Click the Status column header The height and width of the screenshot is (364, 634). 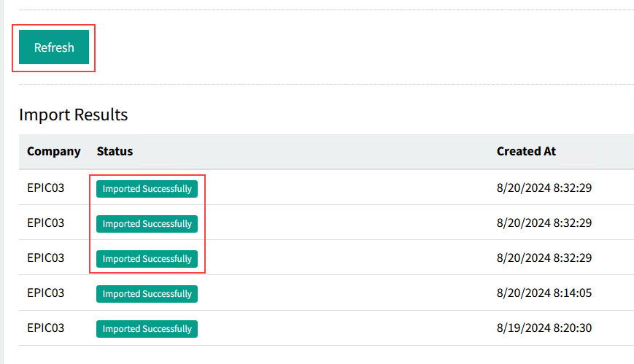click(115, 152)
